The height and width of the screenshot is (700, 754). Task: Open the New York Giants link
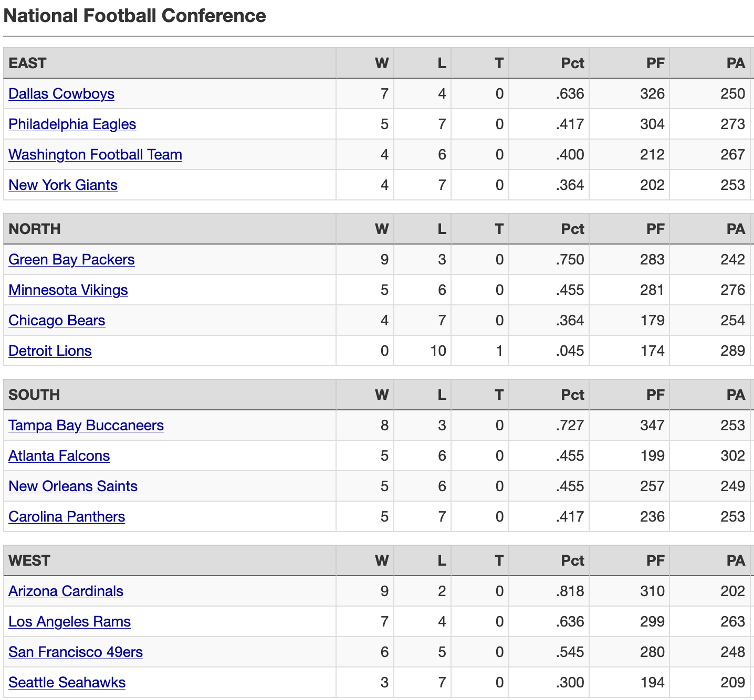(x=63, y=185)
